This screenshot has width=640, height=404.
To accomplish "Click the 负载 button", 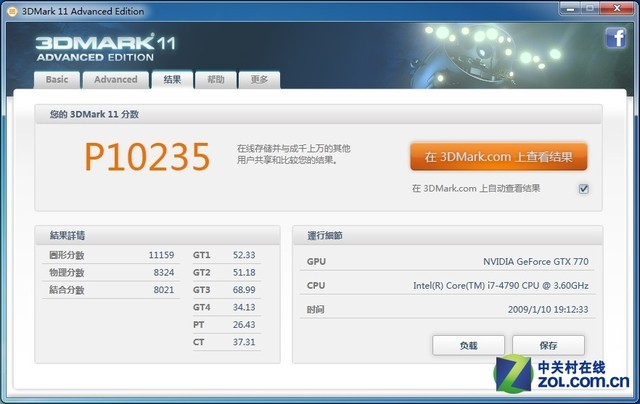I will (x=468, y=345).
